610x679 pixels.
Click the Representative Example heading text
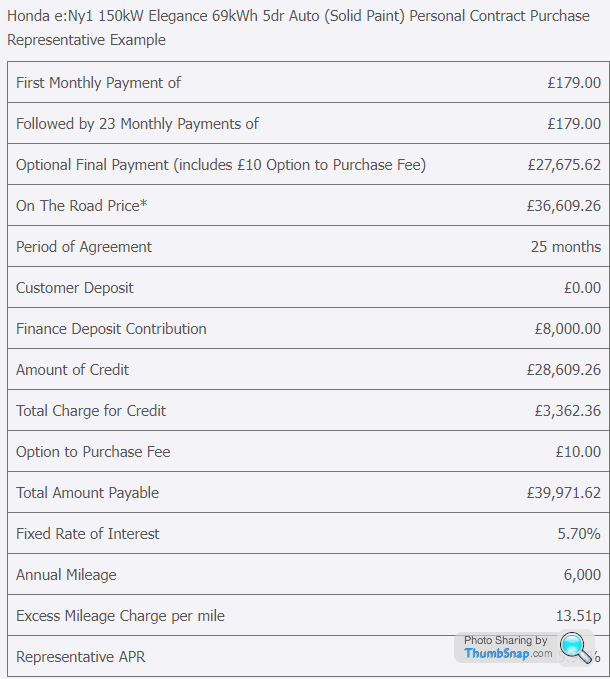tap(86, 40)
